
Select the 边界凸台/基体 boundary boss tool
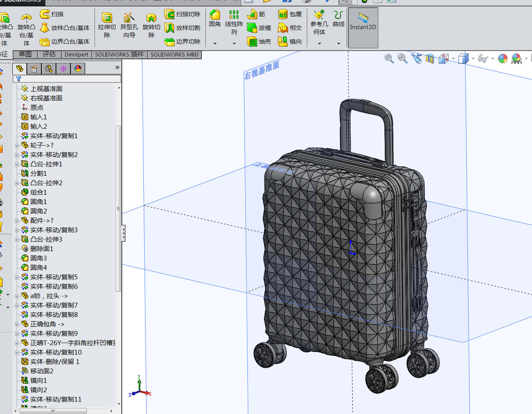point(65,41)
